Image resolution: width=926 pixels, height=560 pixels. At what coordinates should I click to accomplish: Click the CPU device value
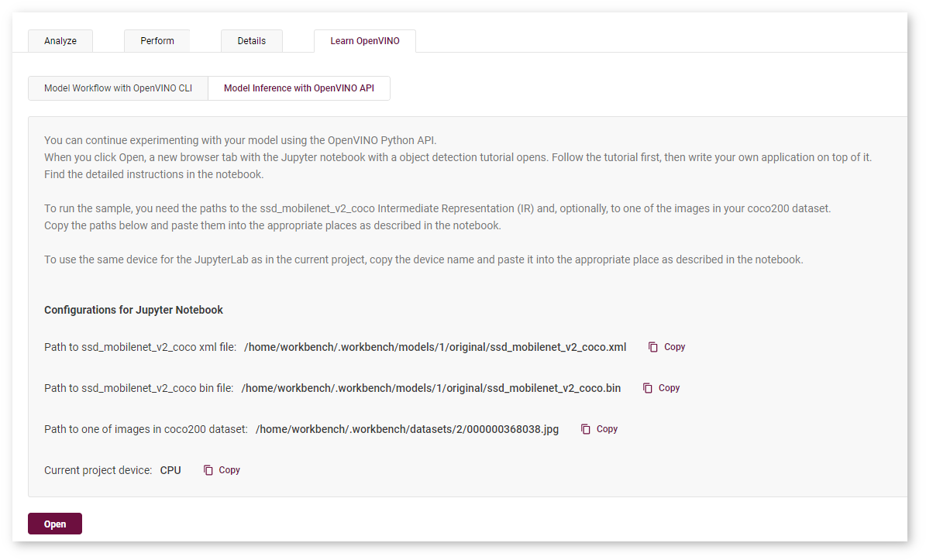click(170, 470)
